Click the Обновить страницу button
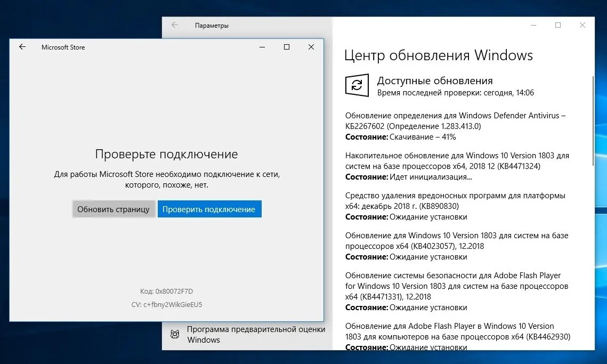The image size is (607, 364). [x=114, y=209]
